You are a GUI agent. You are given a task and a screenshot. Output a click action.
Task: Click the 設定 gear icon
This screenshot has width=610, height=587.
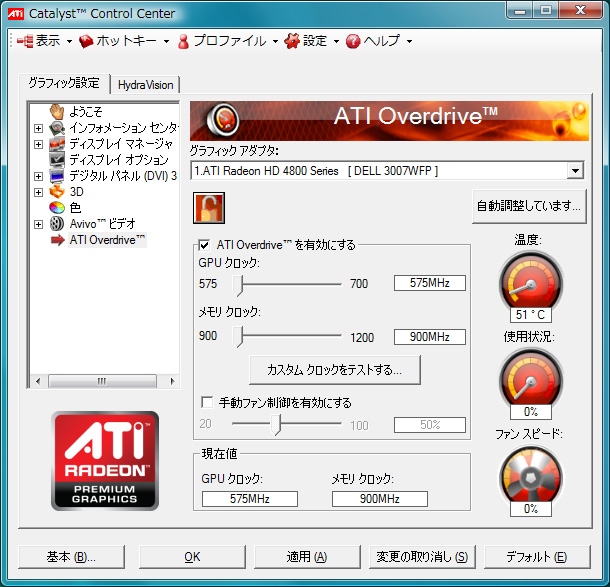292,41
